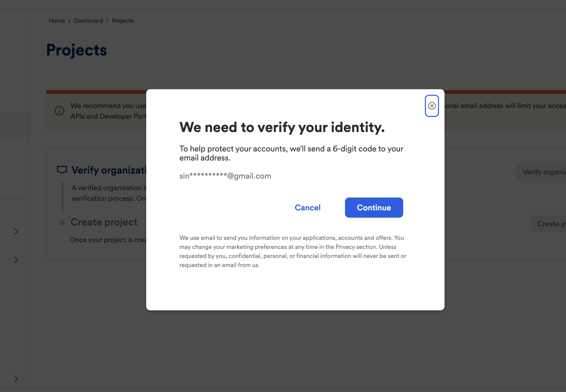Viewport: 566px width, 392px height.
Task: Cancel the identity verification
Action: pos(307,207)
